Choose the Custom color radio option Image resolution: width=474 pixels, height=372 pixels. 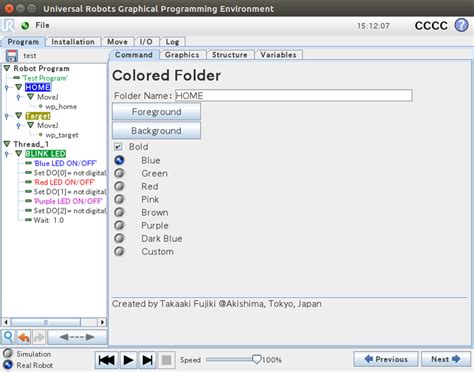119,251
